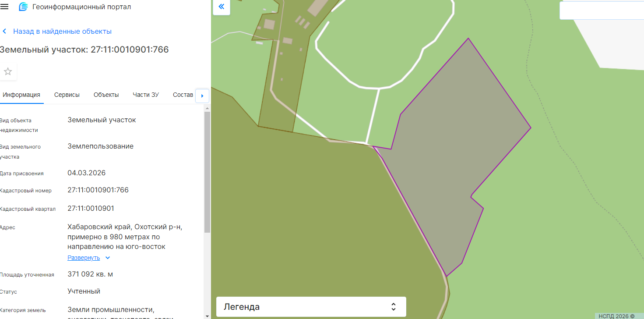Expand address using chevron beside Развернуть

point(108,258)
